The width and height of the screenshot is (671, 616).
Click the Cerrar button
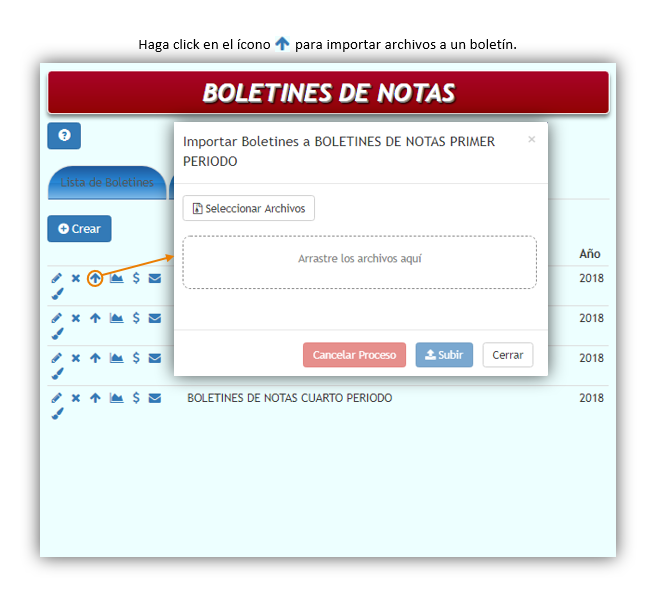[x=508, y=355]
